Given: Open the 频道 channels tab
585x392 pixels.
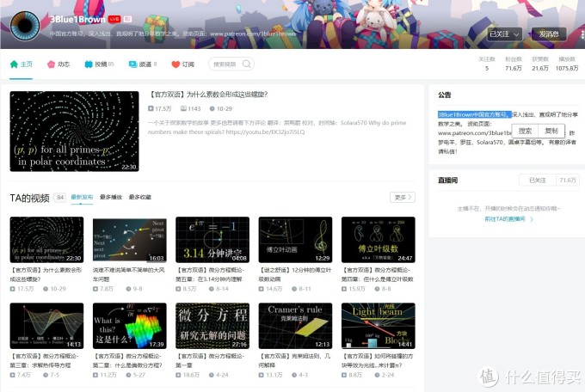Looking at the screenshot, I should [143, 64].
